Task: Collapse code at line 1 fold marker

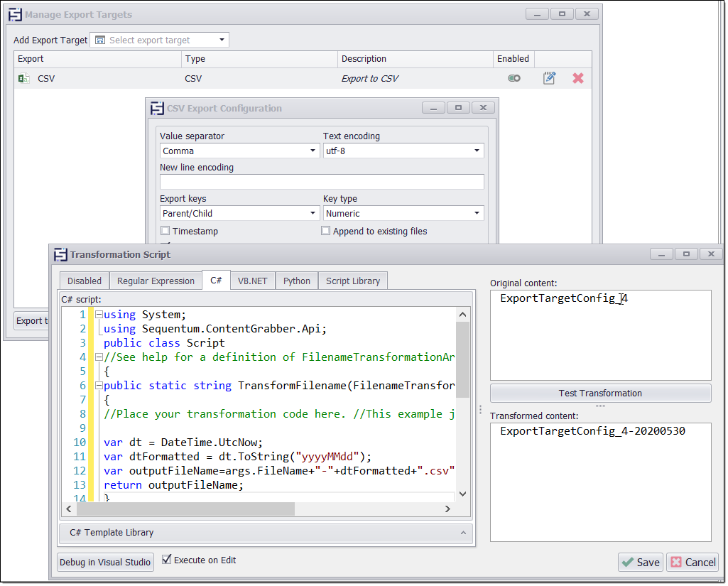Action: click(x=98, y=315)
